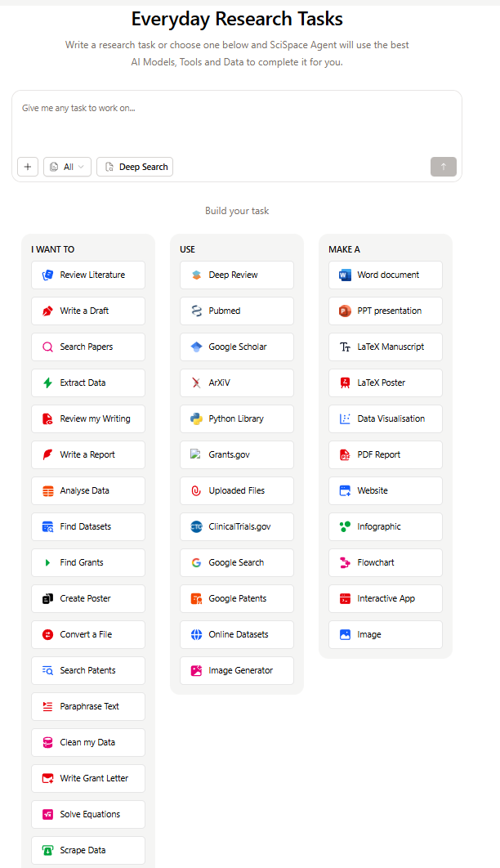Click the Review Literature icon
Image resolution: width=500 pixels, height=868 pixels.
coord(48,275)
